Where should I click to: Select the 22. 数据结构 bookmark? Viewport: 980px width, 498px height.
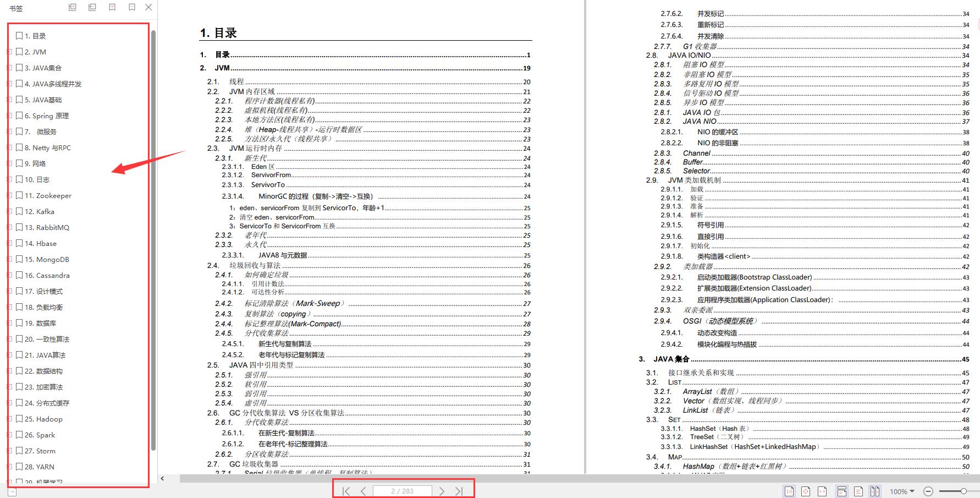[x=40, y=371]
